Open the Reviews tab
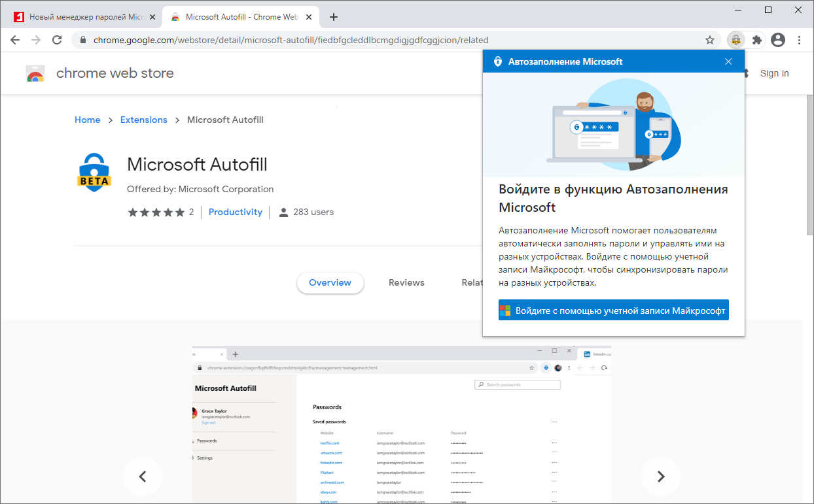This screenshot has width=814, height=504. click(x=406, y=283)
